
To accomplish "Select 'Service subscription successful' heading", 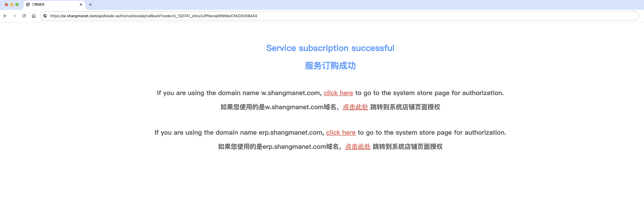I will click(x=330, y=48).
